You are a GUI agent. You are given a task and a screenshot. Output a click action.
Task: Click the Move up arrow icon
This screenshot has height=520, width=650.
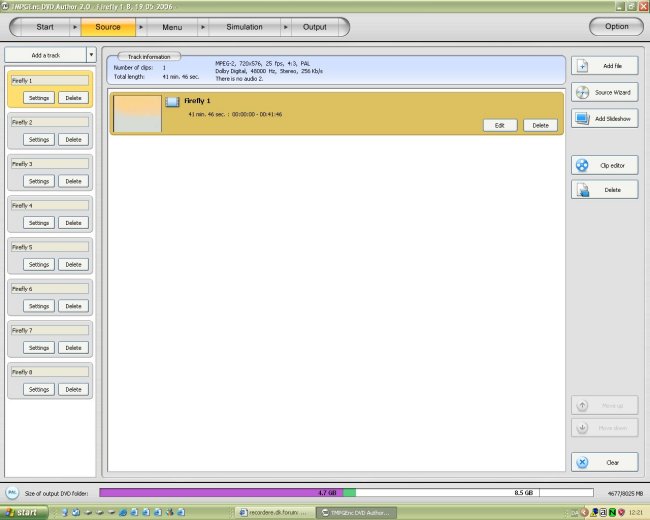click(x=582, y=406)
